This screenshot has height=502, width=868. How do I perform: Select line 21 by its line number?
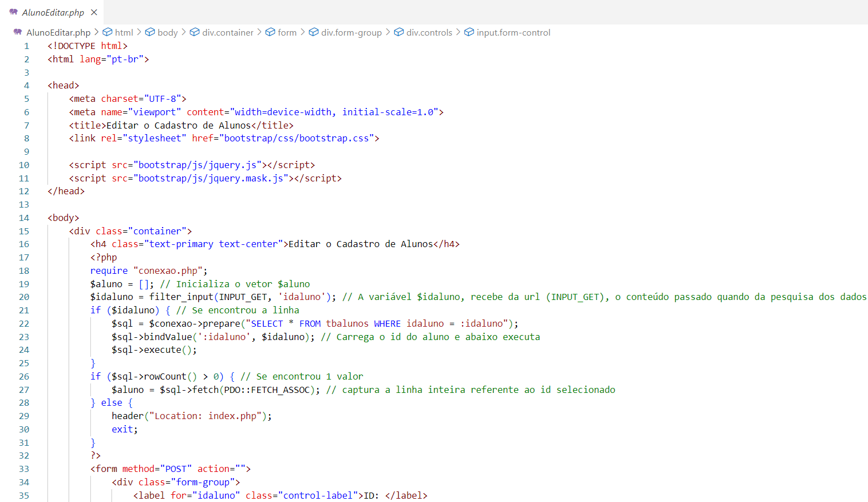24,310
